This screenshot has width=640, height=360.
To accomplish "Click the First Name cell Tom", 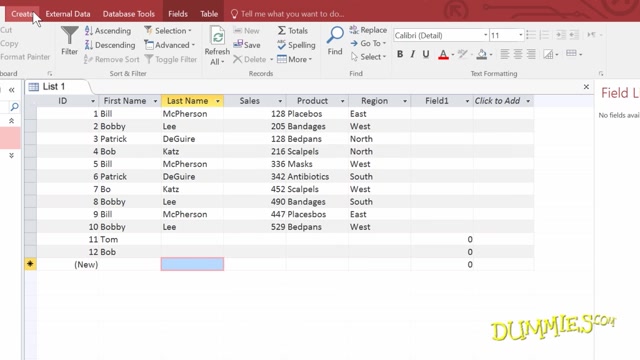I will coord(129,239).
